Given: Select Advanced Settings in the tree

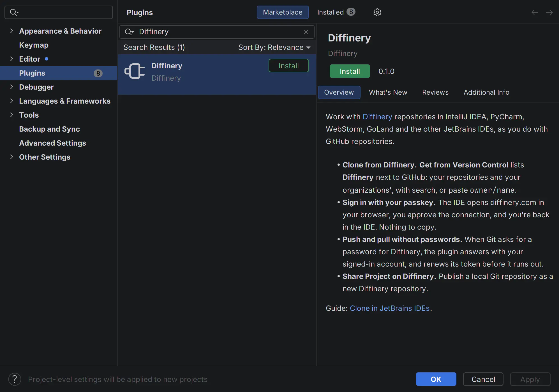Looking at the screenshot, I should [x=52, y=143].
